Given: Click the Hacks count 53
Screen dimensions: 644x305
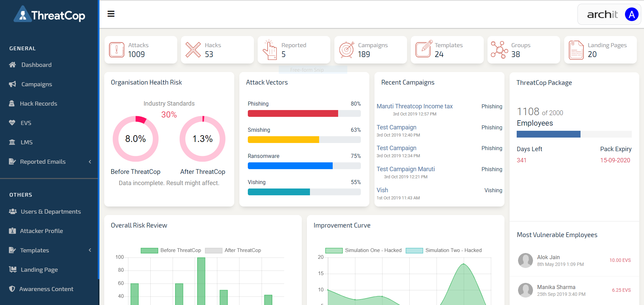Looking at the screenshot, I should coord(209,54).
